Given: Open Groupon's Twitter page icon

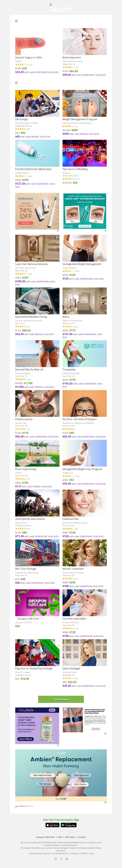Looking at the screenshot, I should [67, 859].
